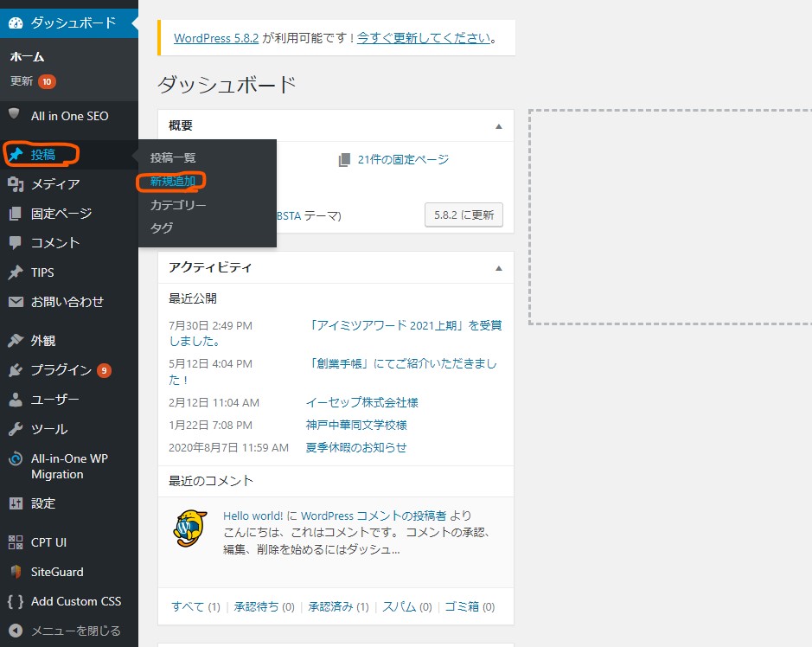Select 新規追加 from the 投稿 submenu
The image size is (812, 647).
172,182
